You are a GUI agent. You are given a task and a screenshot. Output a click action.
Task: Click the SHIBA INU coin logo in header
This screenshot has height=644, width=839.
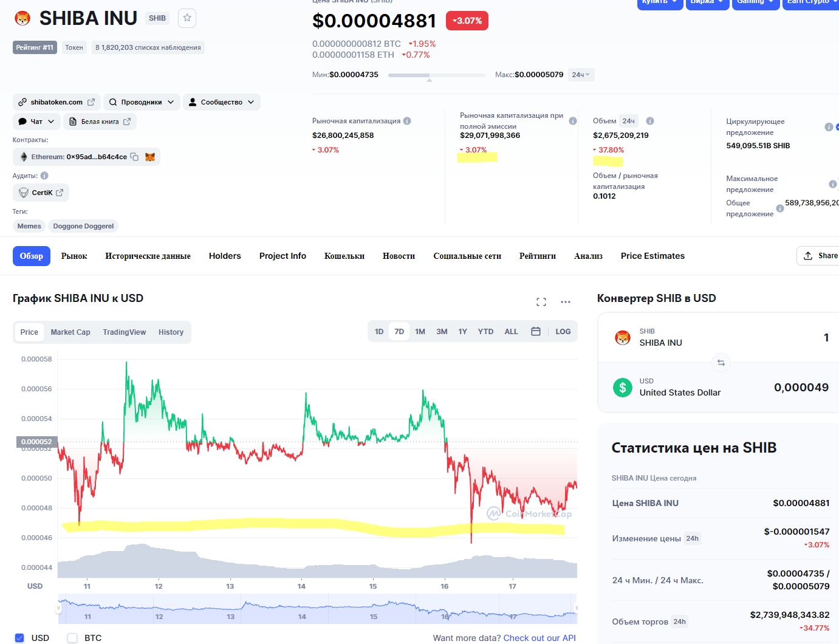(22, 19)
